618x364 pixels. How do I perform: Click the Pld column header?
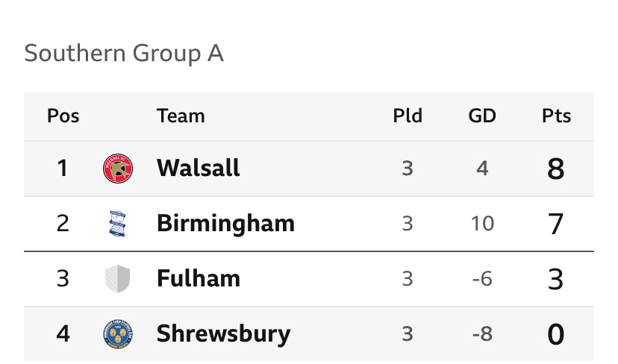(408, 116)
